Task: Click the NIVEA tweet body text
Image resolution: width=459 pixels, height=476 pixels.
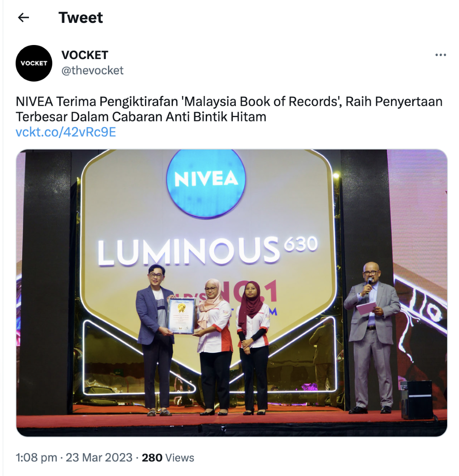Action: (229, 109)
